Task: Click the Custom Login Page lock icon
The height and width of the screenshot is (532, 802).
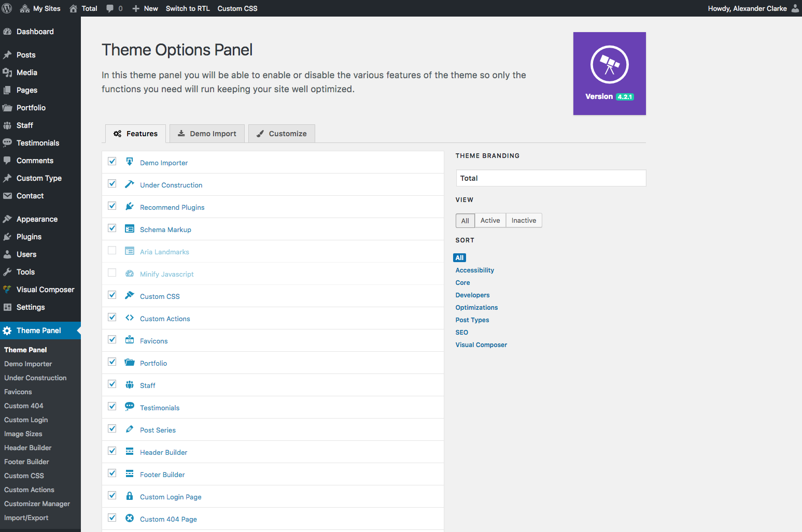Action: [x=129, y=495]
